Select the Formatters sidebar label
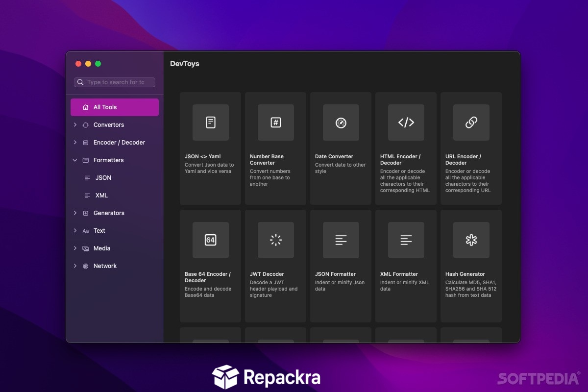The height and width of the screenshot is (392, 588). pyautogui.click(x=109, y=160)
